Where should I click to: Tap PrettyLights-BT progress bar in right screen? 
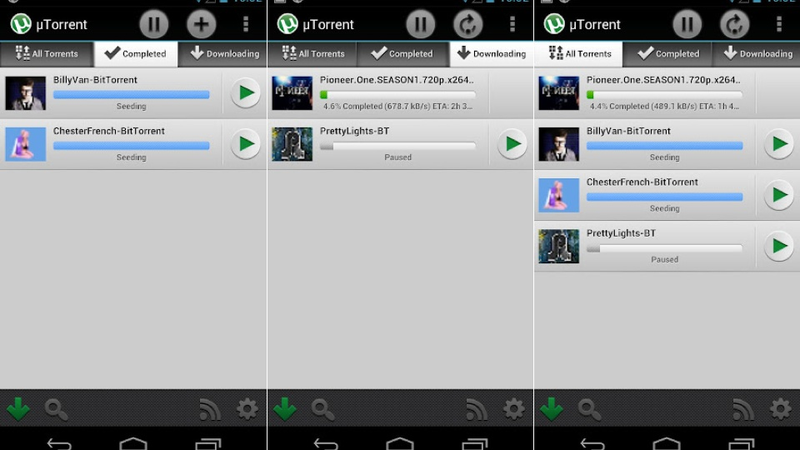point(664,248)
